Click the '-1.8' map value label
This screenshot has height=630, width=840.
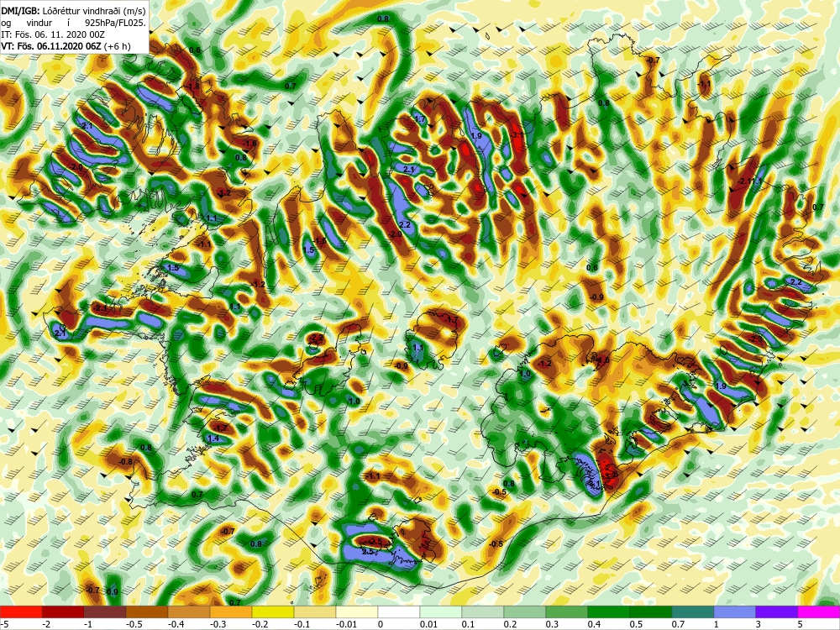193,87
